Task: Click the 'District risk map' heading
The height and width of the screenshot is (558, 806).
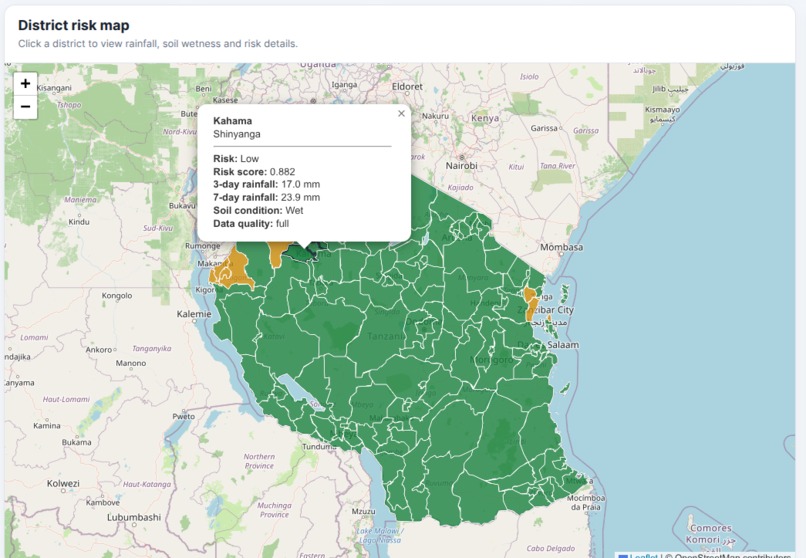Action: point(74,25)
